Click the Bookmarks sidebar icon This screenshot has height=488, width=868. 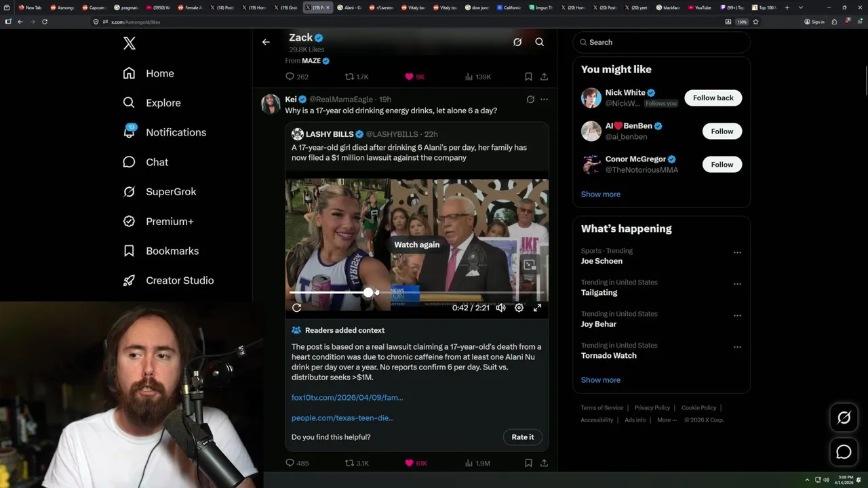(129, 251)
